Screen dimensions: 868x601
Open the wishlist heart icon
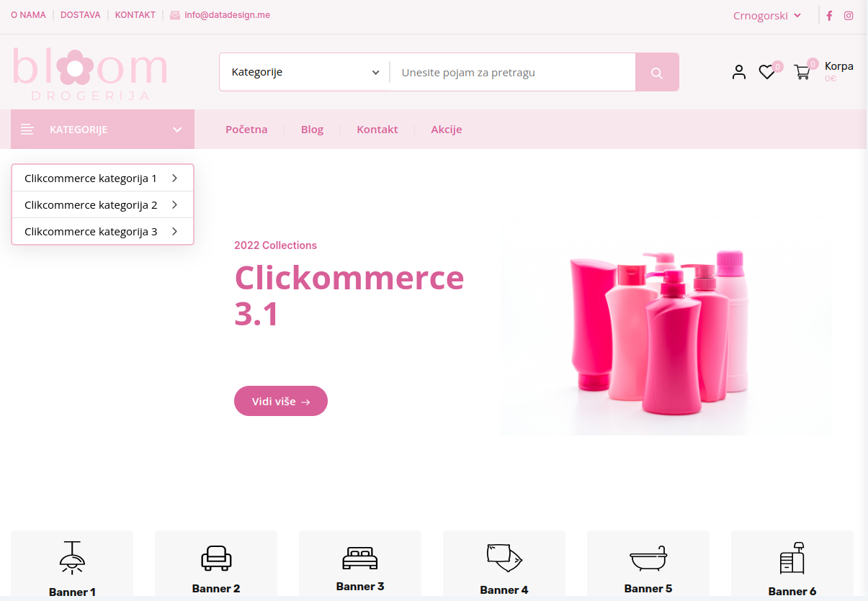tap(767, 72)
